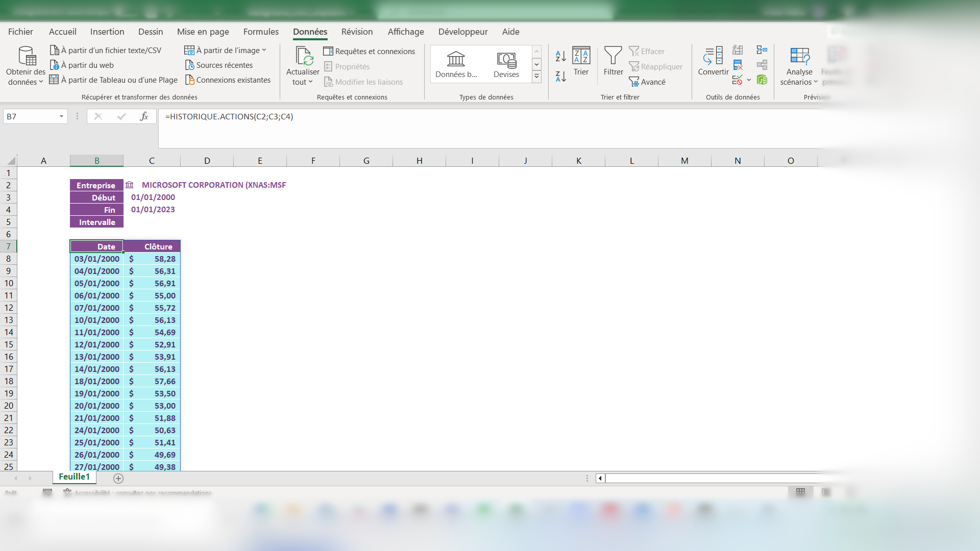The width and height of the screenshot is (980, 551).
Task: Click Propriétés in Requêtes group
Action: tap(347, 66)
